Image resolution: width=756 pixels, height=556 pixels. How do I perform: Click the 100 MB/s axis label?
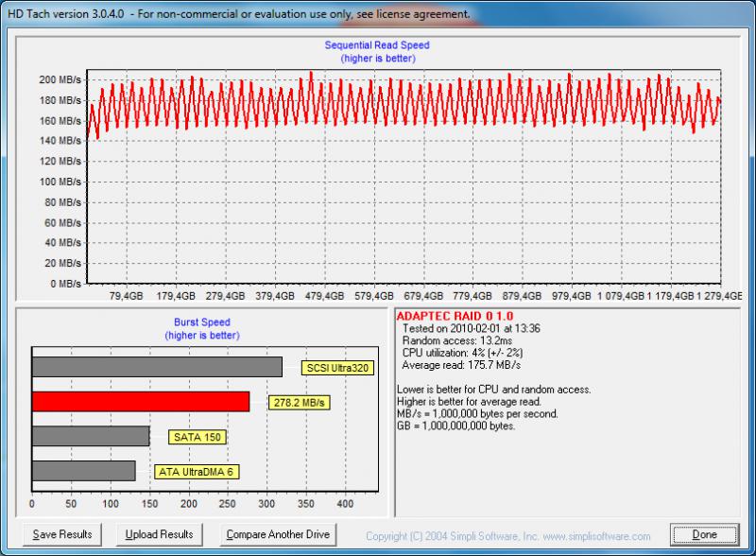point(60,182)
